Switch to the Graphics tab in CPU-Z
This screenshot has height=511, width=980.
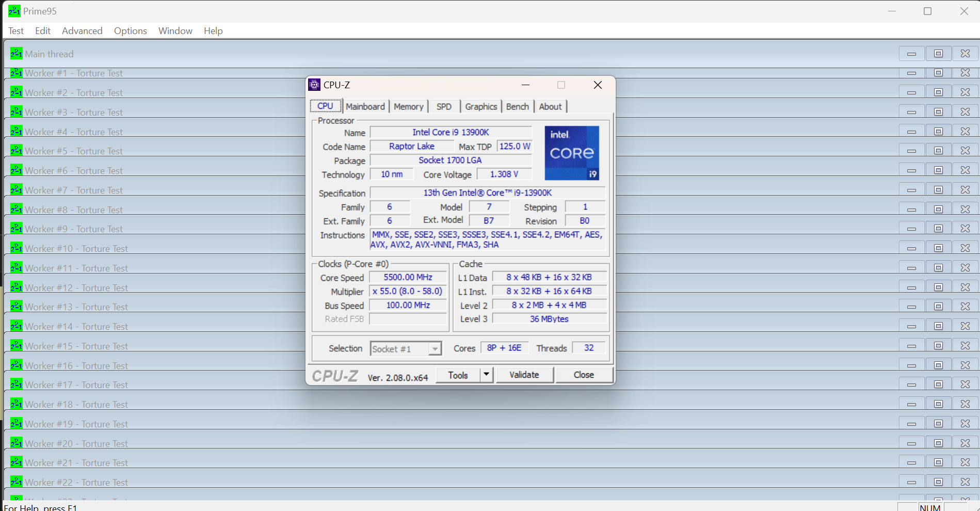[x=481, y=106]
